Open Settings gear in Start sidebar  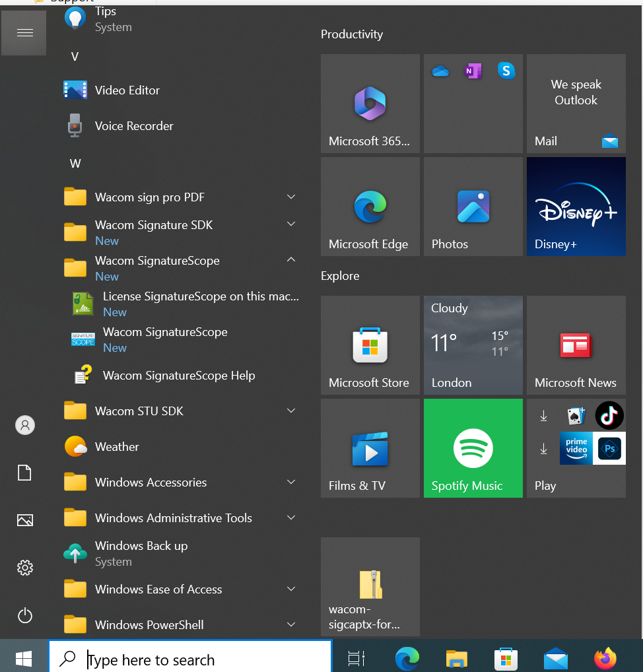point(25,568)
